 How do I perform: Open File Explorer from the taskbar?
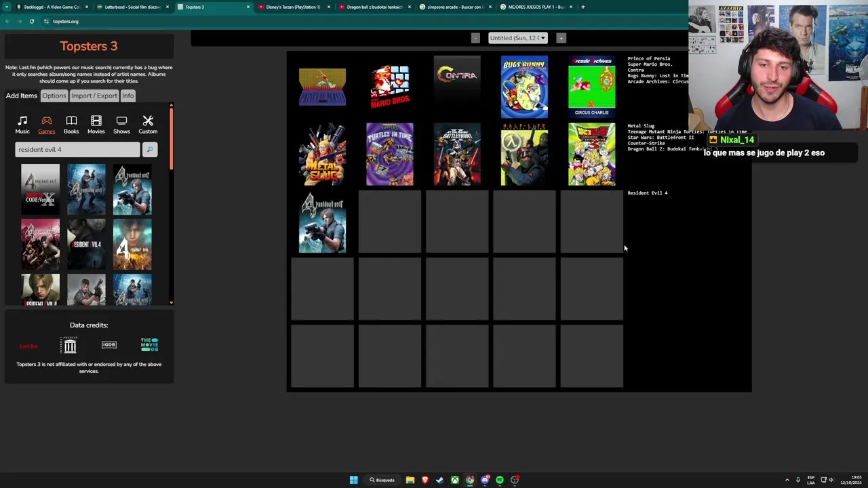tap(410, 480)
